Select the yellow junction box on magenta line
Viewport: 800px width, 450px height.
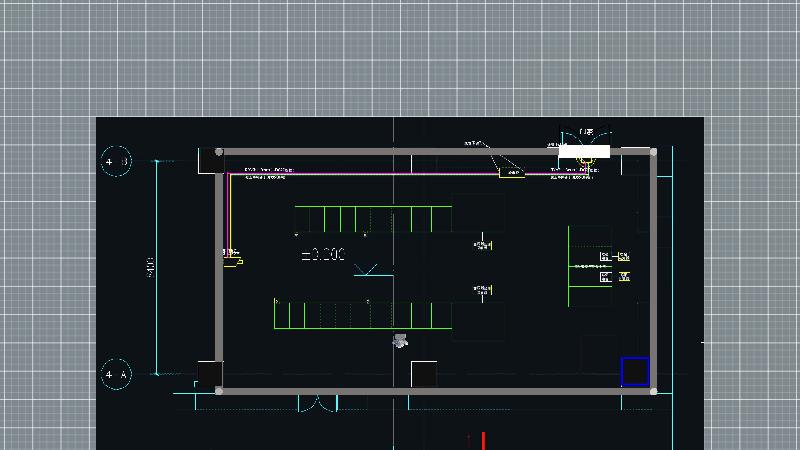[x=511, y=172]
